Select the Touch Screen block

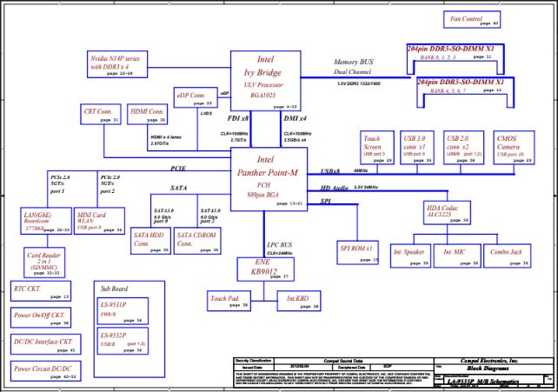point(377,148)
